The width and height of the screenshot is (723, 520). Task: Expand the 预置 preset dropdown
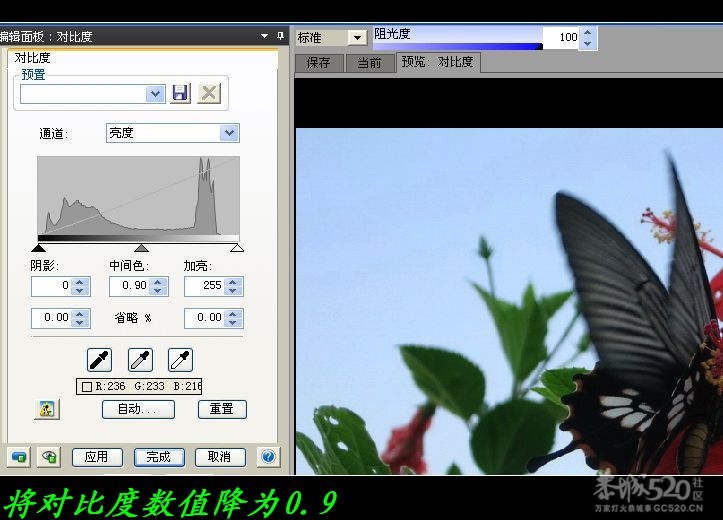(x=155, y=94)
